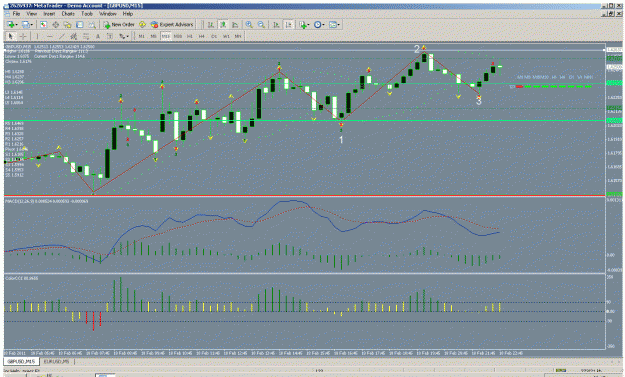Open the Charts menu
This screenshot has height=377, width=625.
coord(68,14)
